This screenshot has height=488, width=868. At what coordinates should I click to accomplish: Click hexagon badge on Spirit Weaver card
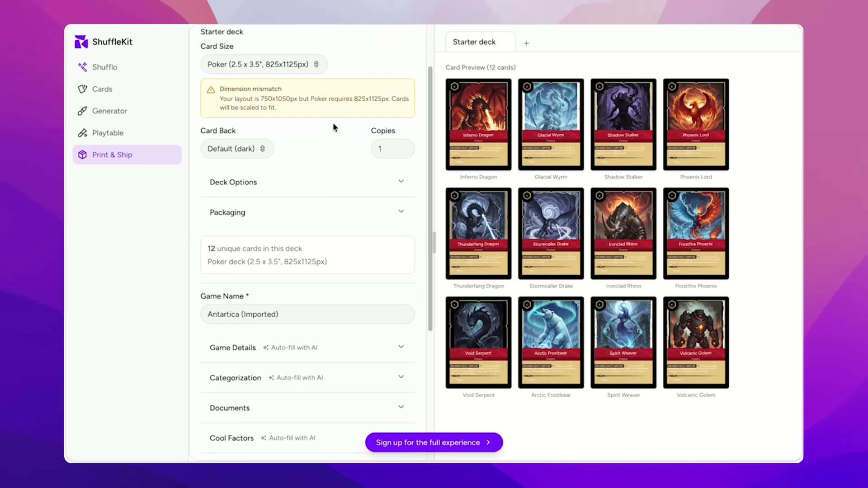(599, 305)
